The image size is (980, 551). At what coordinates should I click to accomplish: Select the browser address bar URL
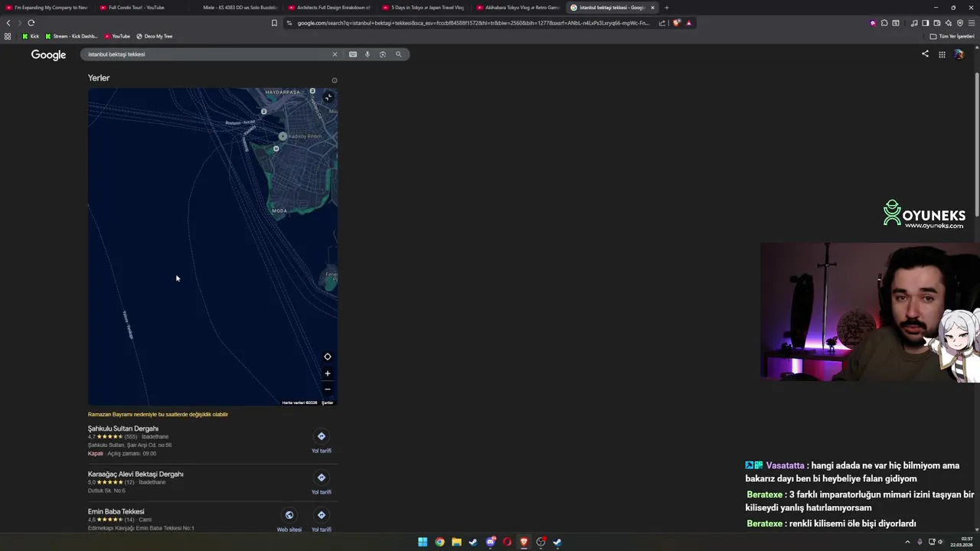(472, 23)
